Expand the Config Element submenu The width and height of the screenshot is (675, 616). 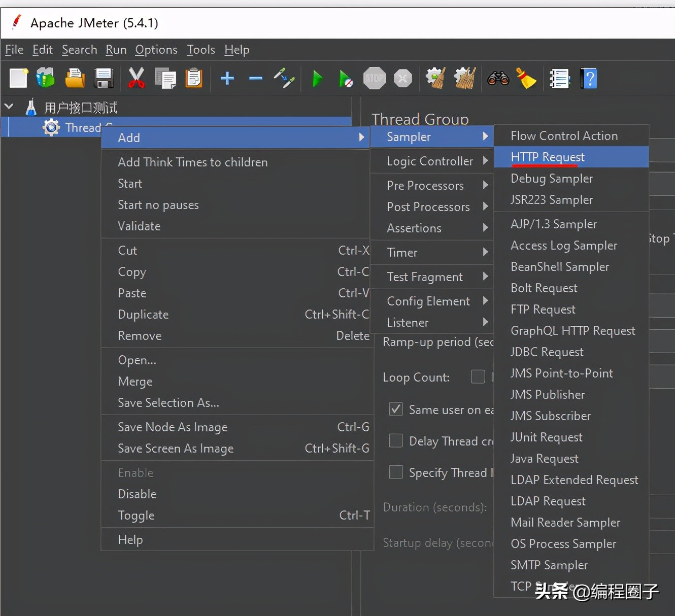[432, 301]
